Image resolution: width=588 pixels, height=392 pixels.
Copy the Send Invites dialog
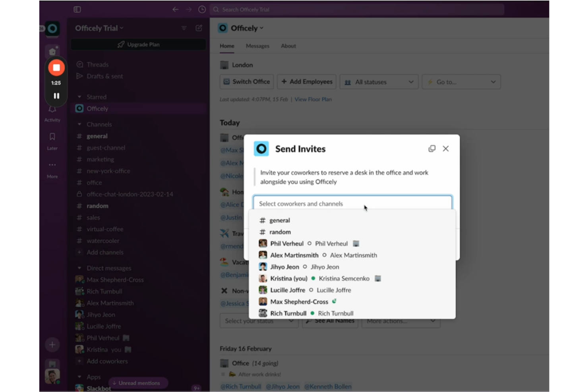[x=432, y=148]
